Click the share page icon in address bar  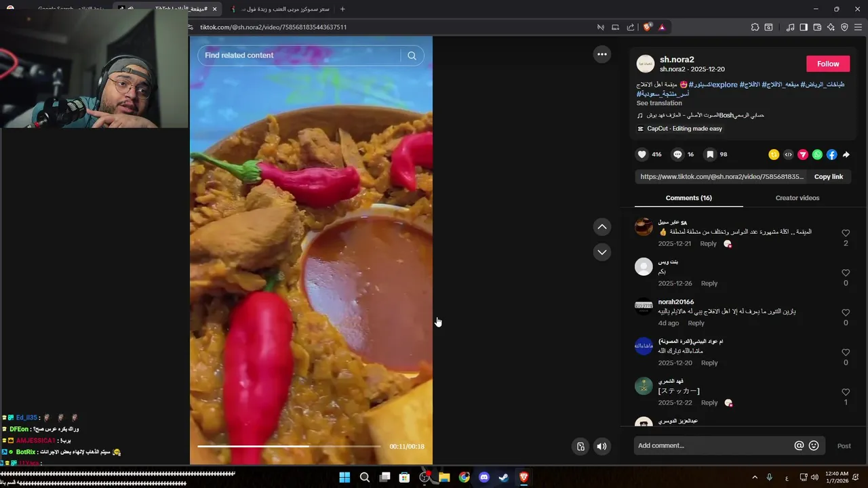631,27
